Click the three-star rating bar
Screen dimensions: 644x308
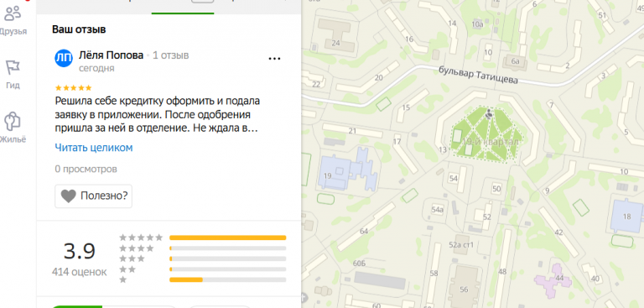tap(228, 258)
